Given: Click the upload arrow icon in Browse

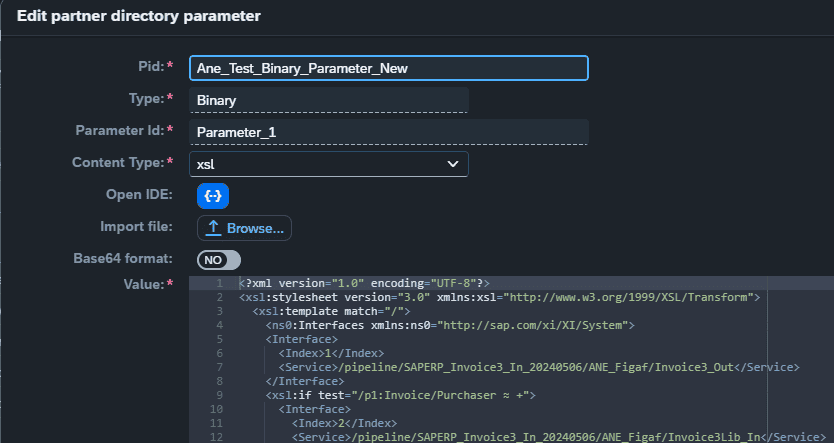Looking at the screenshot, I should 213,228.
